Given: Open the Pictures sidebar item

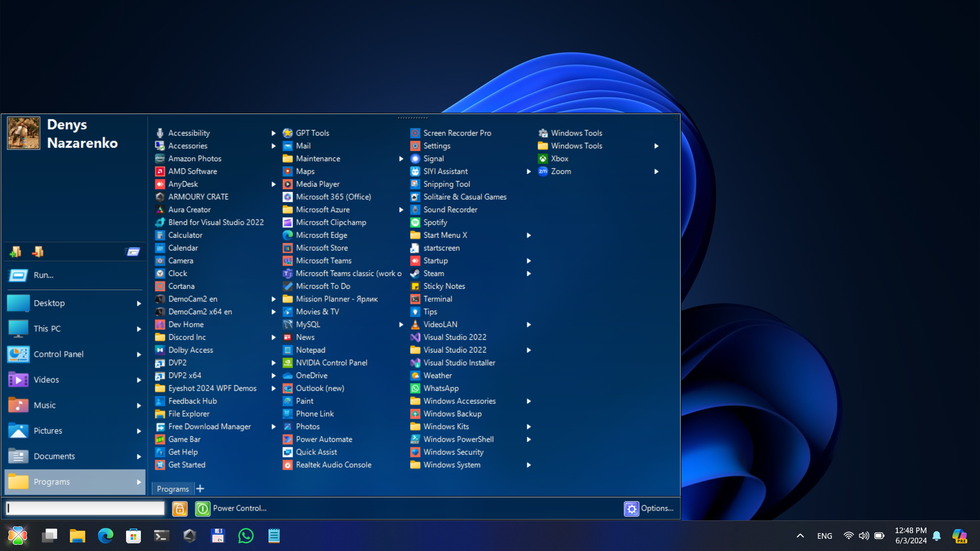Looking at the screenshot, I should (75, 431).
